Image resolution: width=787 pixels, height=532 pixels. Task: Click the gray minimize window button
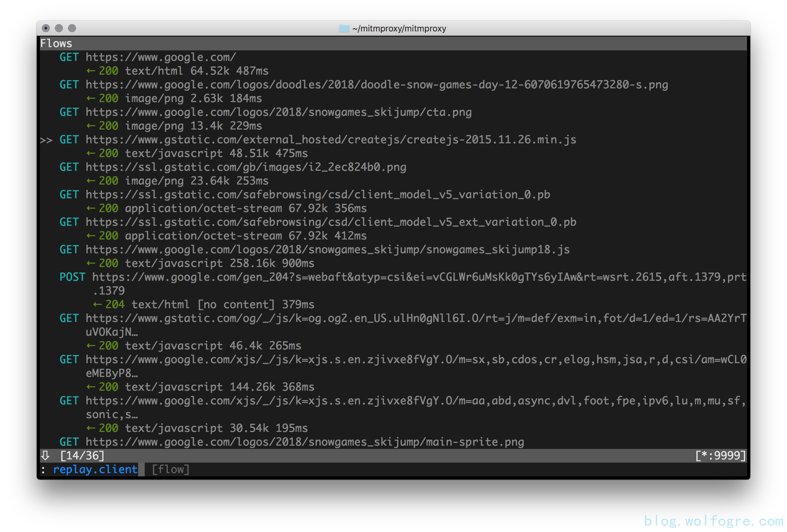tap(59, 28)
